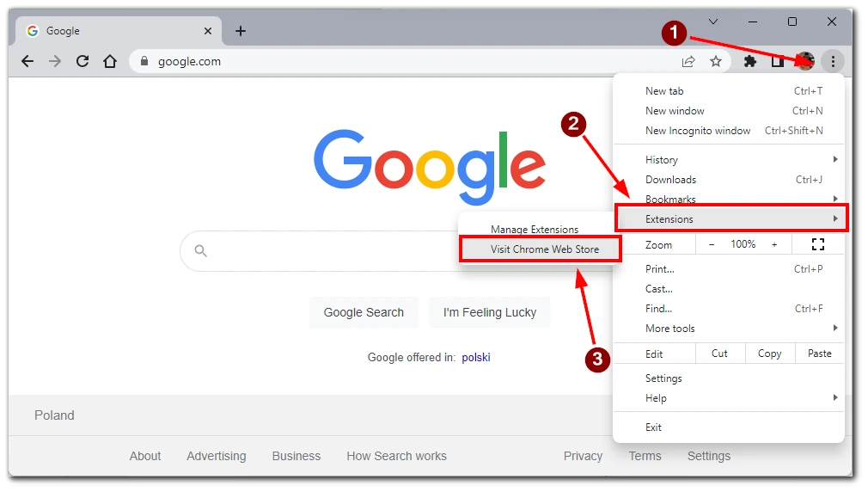Choose Extensions in the menu
Viewport: 868px width, 492px height.
730,218
